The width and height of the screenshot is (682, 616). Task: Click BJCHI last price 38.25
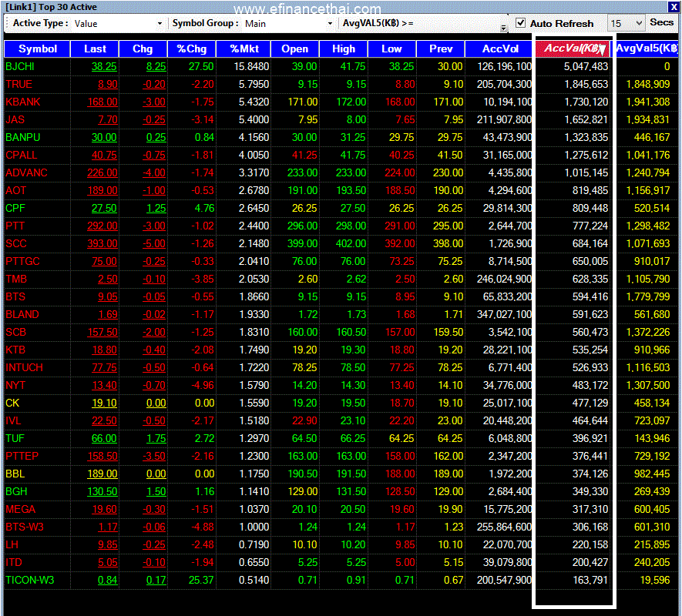(x=104, y=66)
